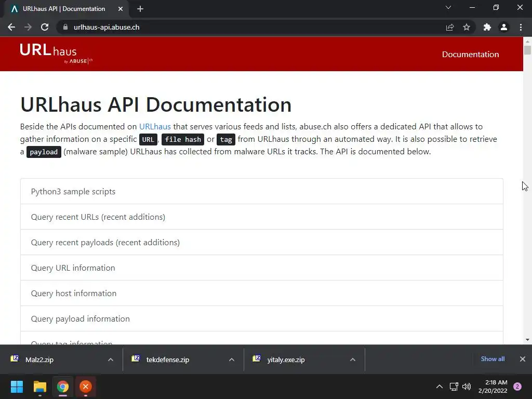Open Malz2.zip download options chevron

coord(111,360)
